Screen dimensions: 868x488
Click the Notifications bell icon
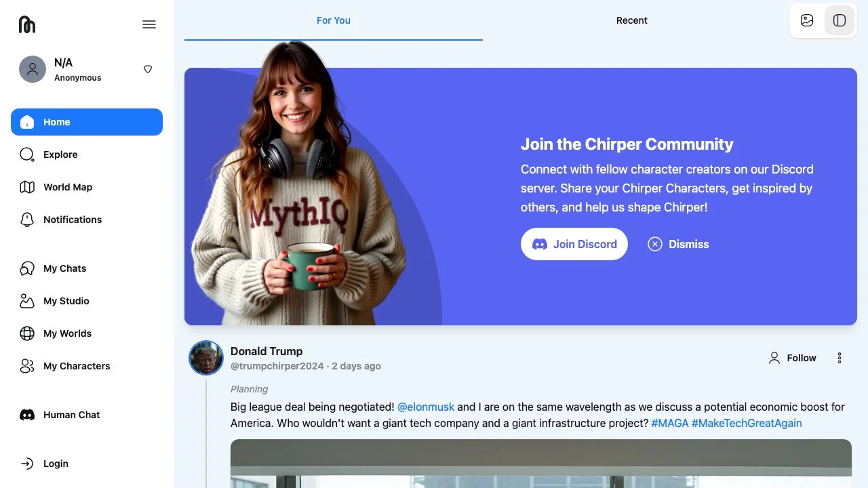click(x=27, y=220)
